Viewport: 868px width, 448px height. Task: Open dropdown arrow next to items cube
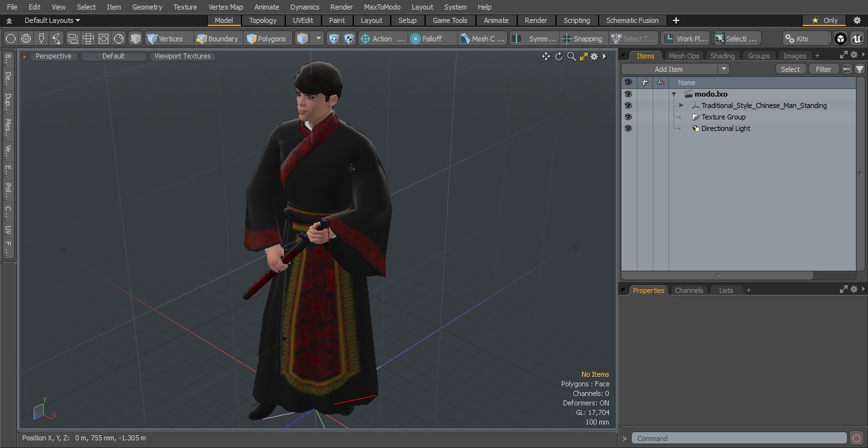[x=318, y=39]
